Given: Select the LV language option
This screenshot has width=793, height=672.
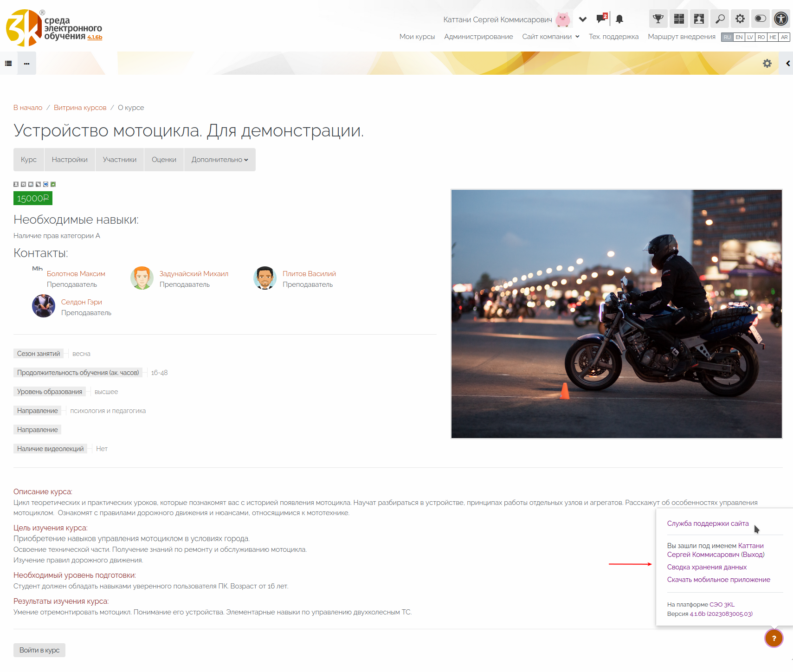Looking at the screenshot, I should click(750, 37).
